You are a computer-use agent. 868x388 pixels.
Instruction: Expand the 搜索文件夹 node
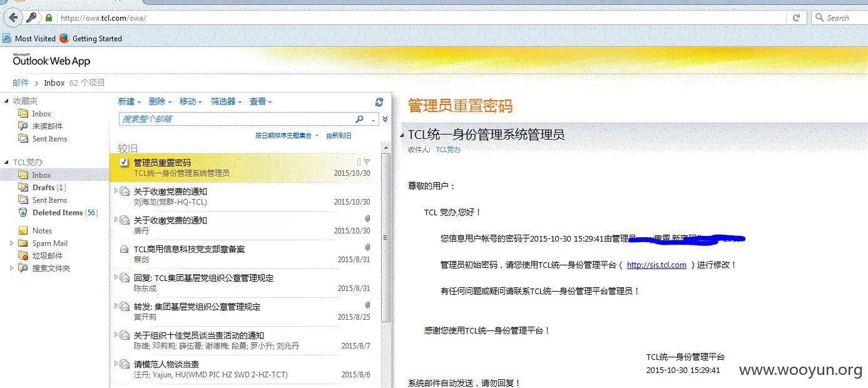[x=11, y=268]
